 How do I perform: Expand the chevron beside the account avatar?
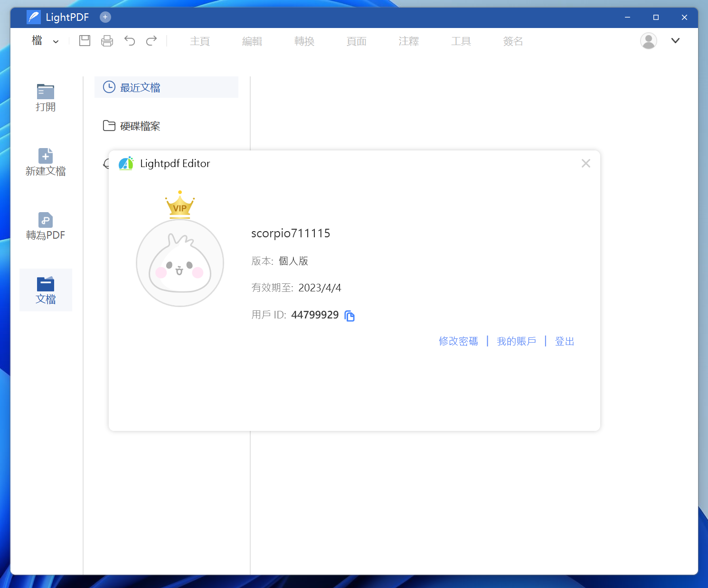[675, 41]
